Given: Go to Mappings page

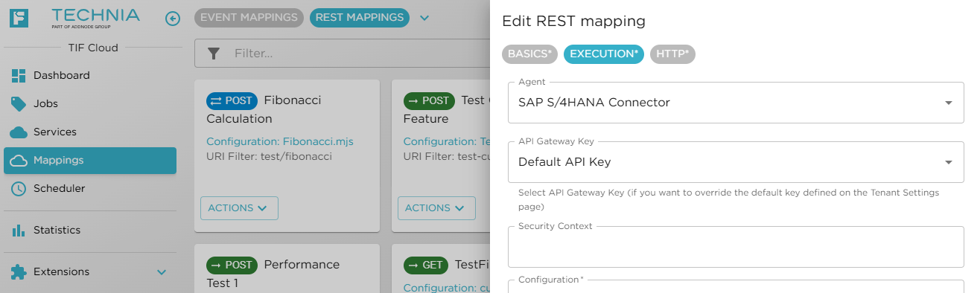Looking at the screenshot, I should [90, 160].
